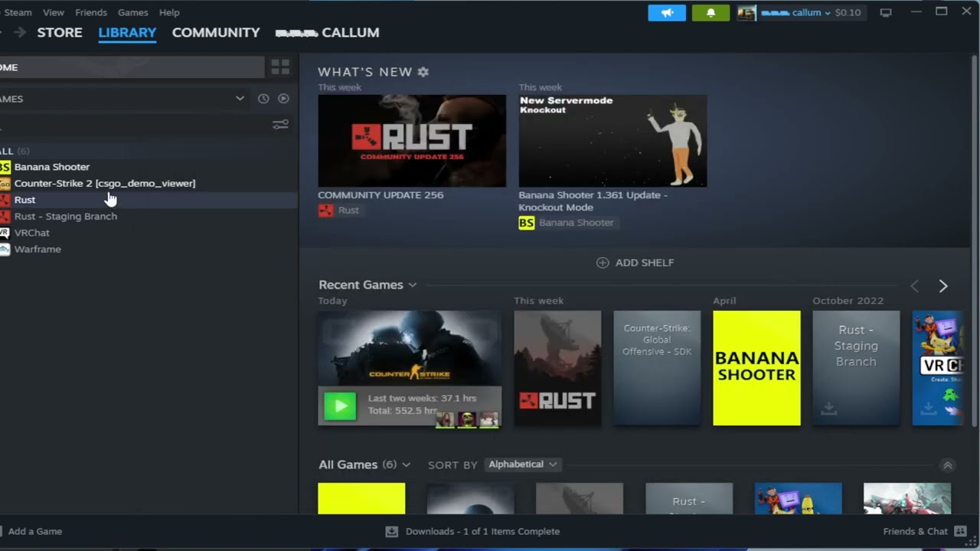Screen dimensions: 980x551
Task: Open All Games shelf dropdown
Action: 406,465
